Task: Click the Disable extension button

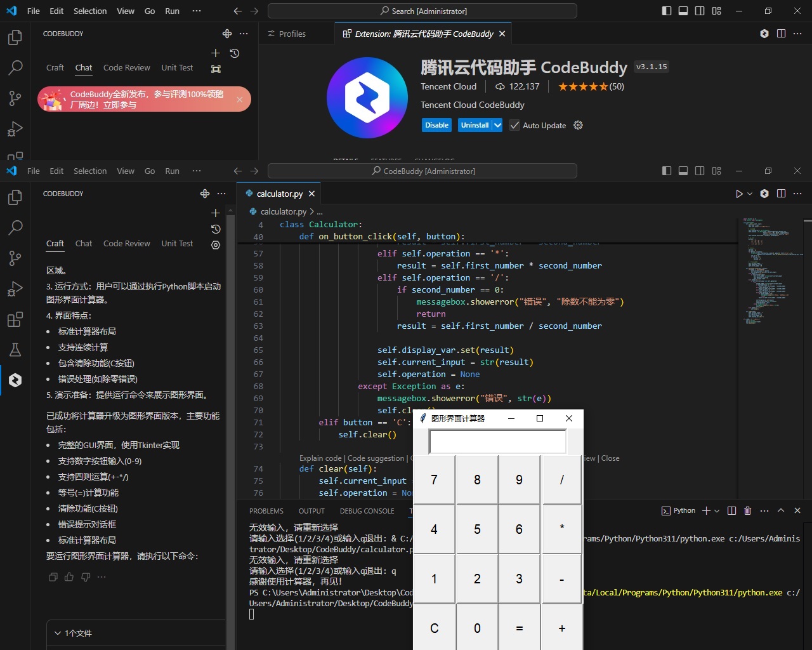Action: (437, 125)
